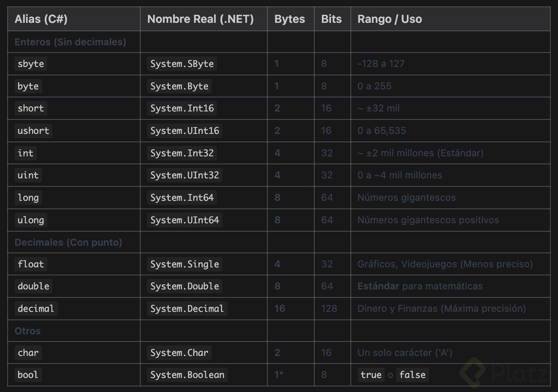
Task: Click the "Dinero y Finanzas" range cell
Action: click(x=441, y=309)
